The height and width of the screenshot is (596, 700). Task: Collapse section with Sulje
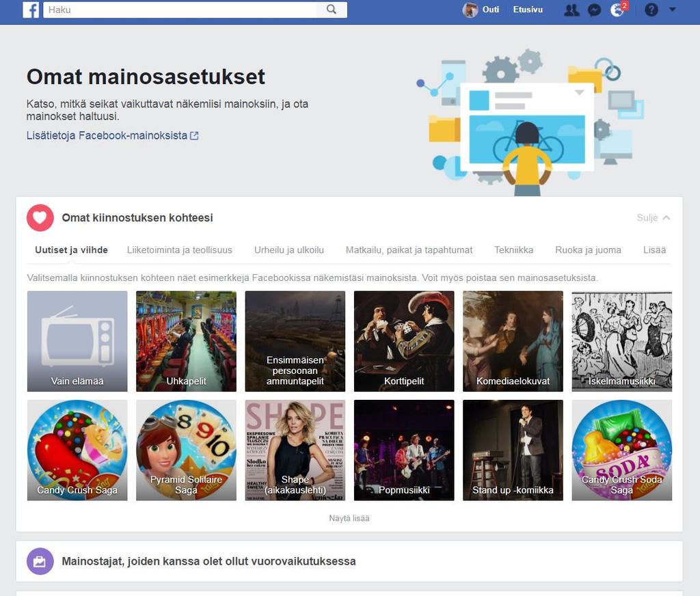tap(653, 218)
